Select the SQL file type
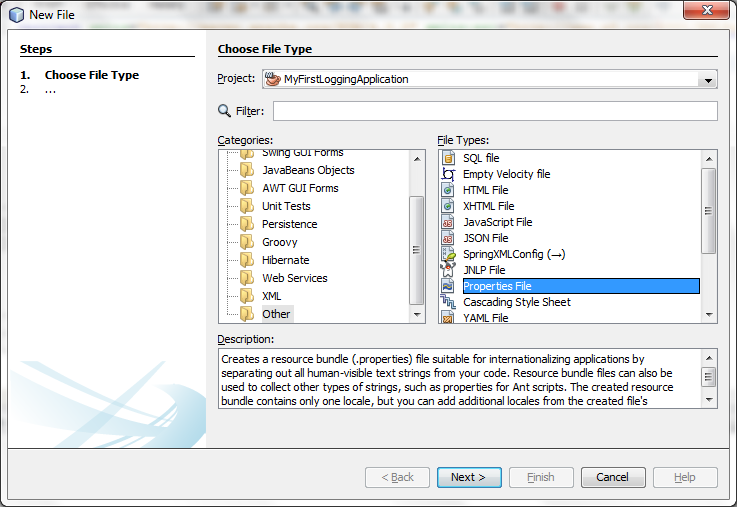This screenshot has width=737, height=507. point(481,158)
